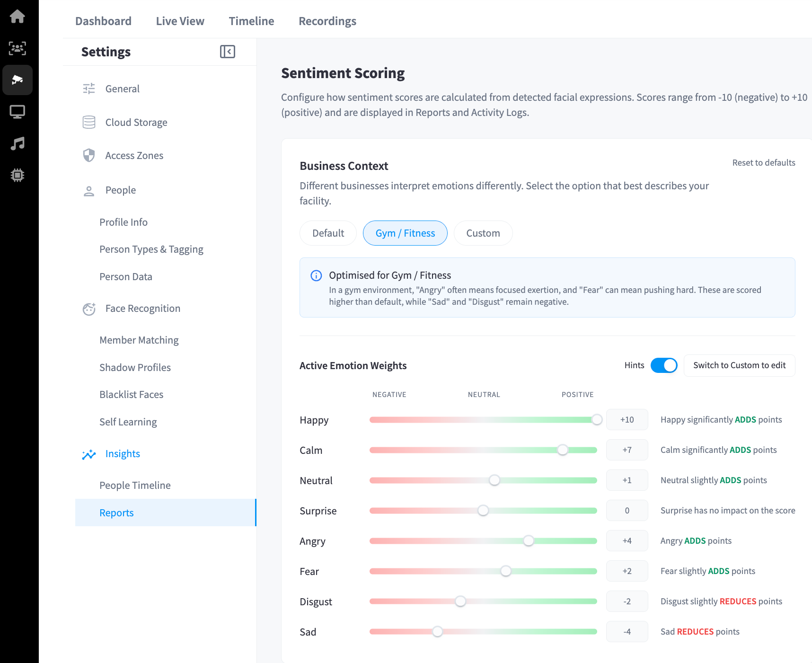
Task: Open the chip processor icon
Action: (x=18, y=175)
